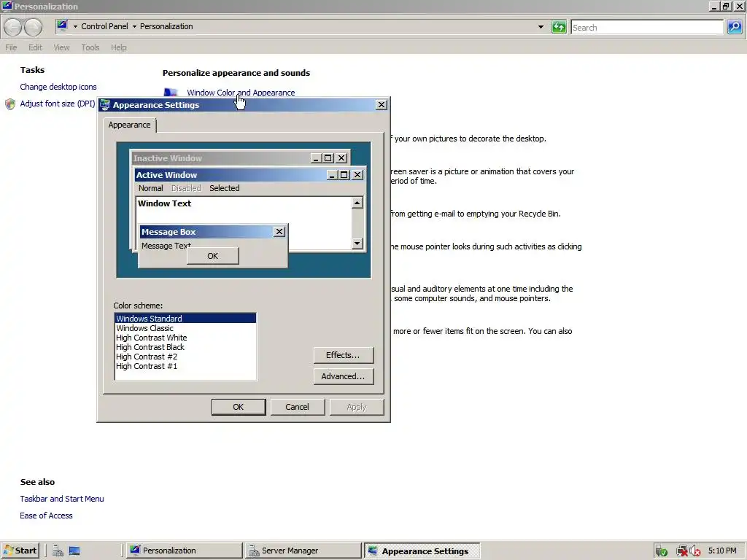Image resolution: width=747 pixels, height=560 pixels.
Task: Click Cancel in Appearance Settings dialog
Action: [298, 407]
